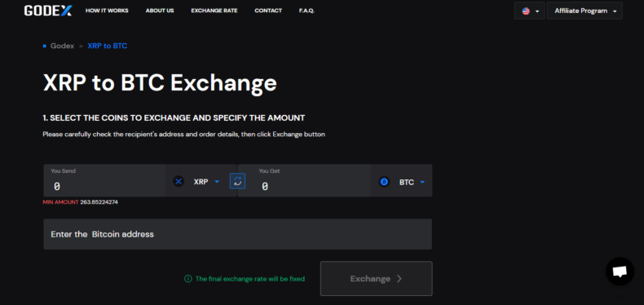
Task: Click the US flag language icon
Action: 526,11
